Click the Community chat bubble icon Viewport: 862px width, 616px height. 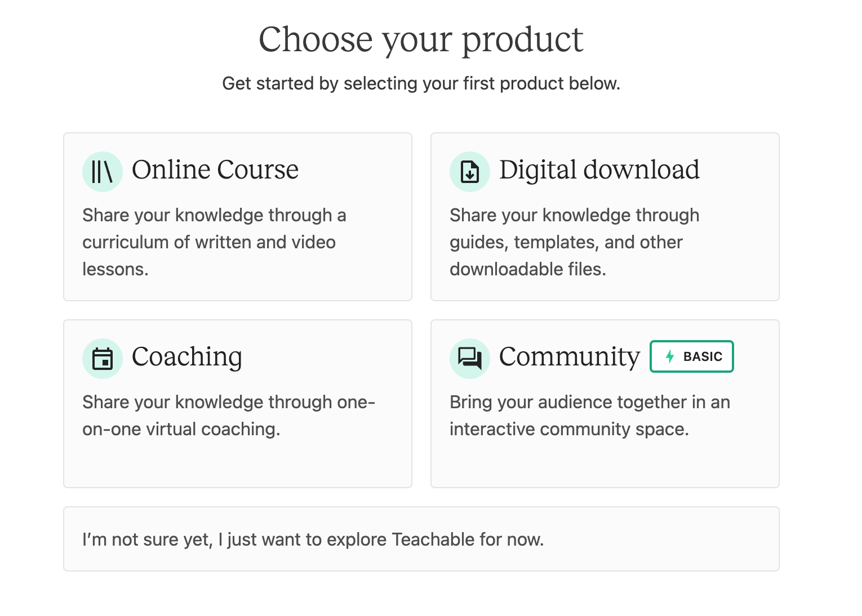(469, 358)
